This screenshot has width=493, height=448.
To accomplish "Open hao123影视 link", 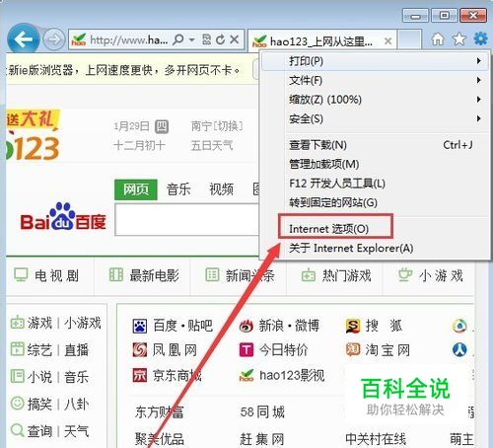I will pyautogui.click(x=292, y=375).
